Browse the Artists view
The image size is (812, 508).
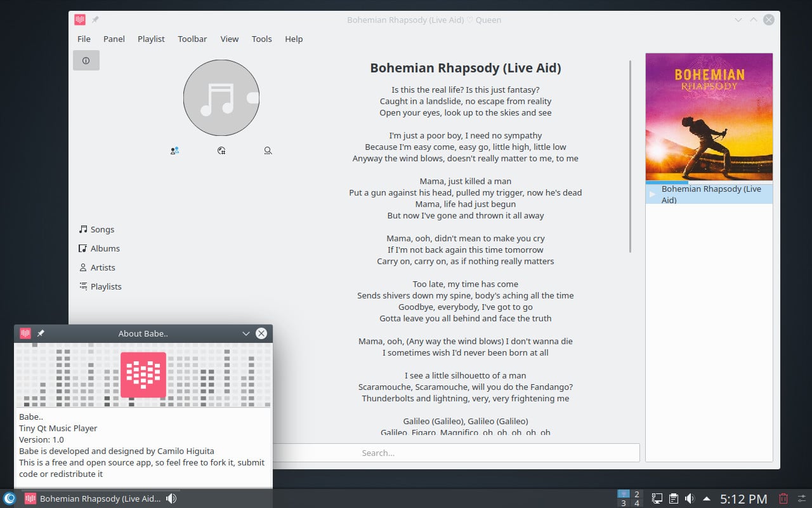(x=102, y=267)
